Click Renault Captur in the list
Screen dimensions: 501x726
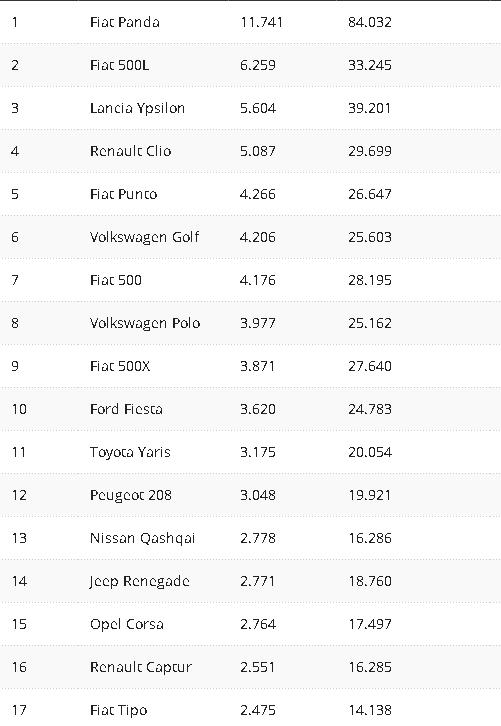click(141, 668)
